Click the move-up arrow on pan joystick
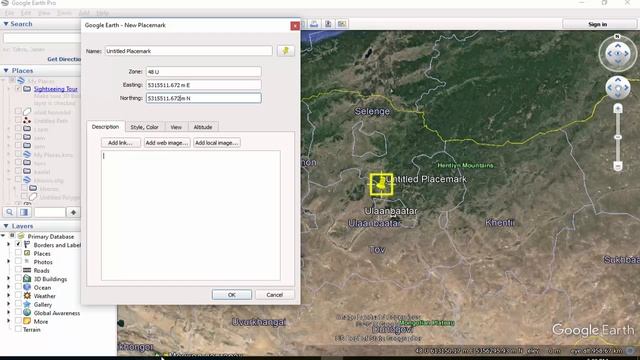Image resolution: width=640 pixels, height=360 pixels. pyautogui.click(x=618, y=80)
